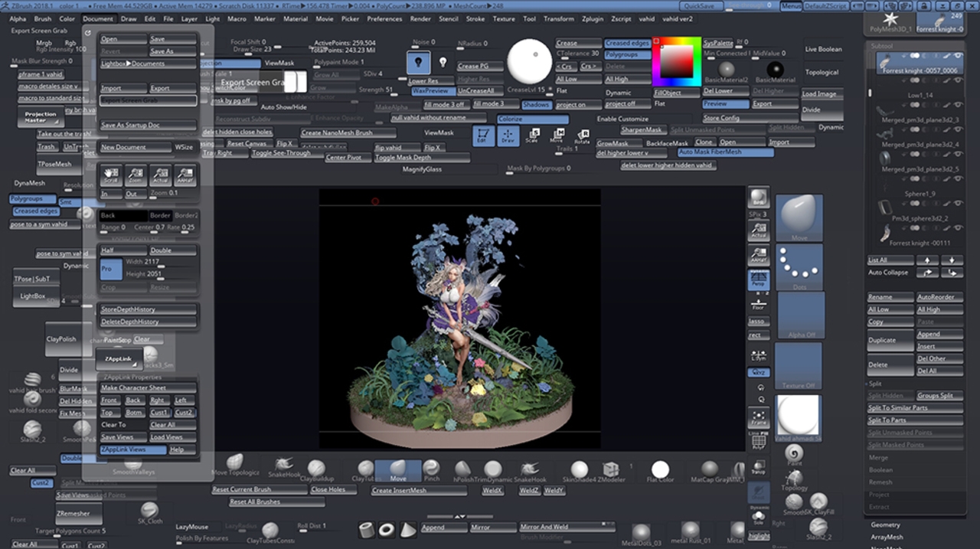Select the hPolish brush
Screen dimensions: 980x549
[462, 470]
